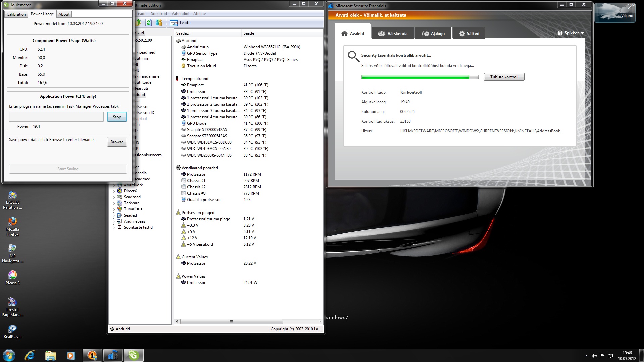The image size is (644, 362).
Task: Click the Browse button in Joulemeter
Action: (117, 142)
